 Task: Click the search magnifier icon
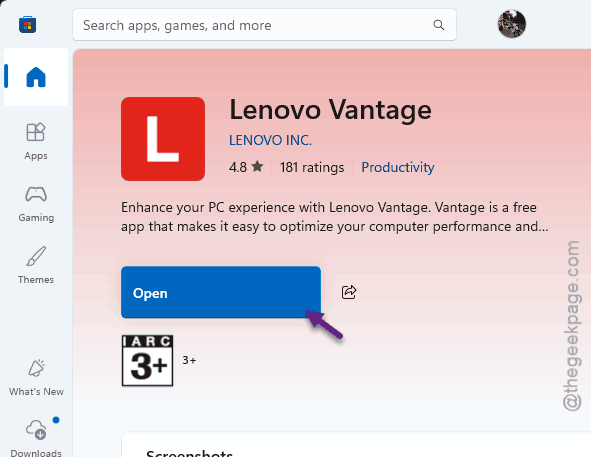[x=439, y=25]
